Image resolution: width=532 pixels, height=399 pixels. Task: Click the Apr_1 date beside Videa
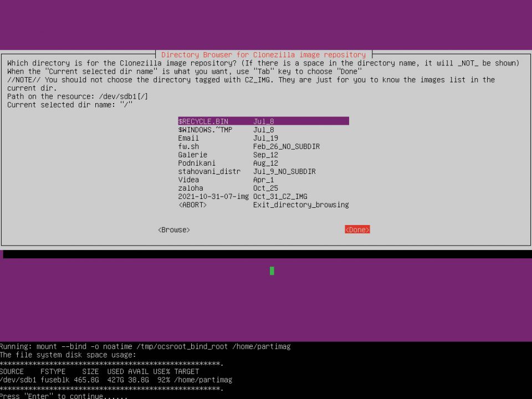264,180
